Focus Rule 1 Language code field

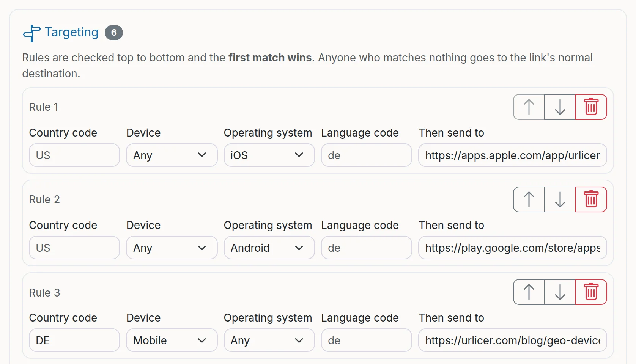click(x=367, y=155)
